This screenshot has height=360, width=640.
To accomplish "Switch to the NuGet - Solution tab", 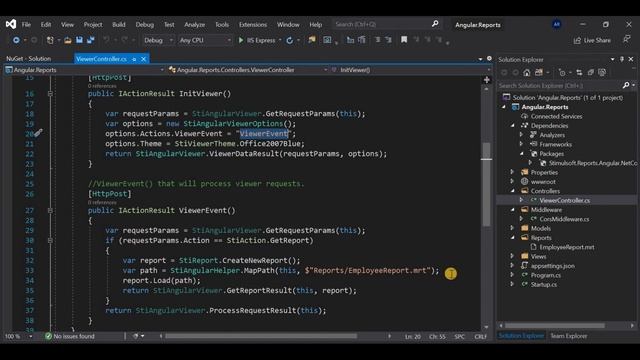I will pos(29,59).
